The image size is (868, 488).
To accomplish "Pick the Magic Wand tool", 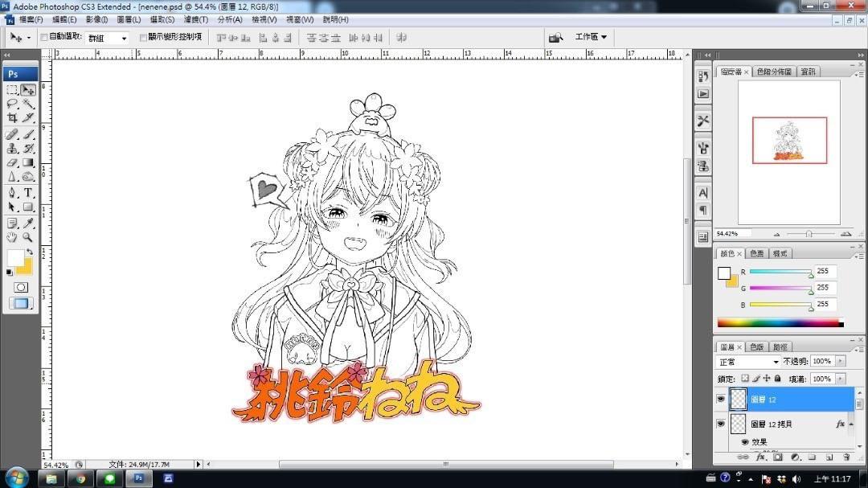I will (x=28, y=104).
